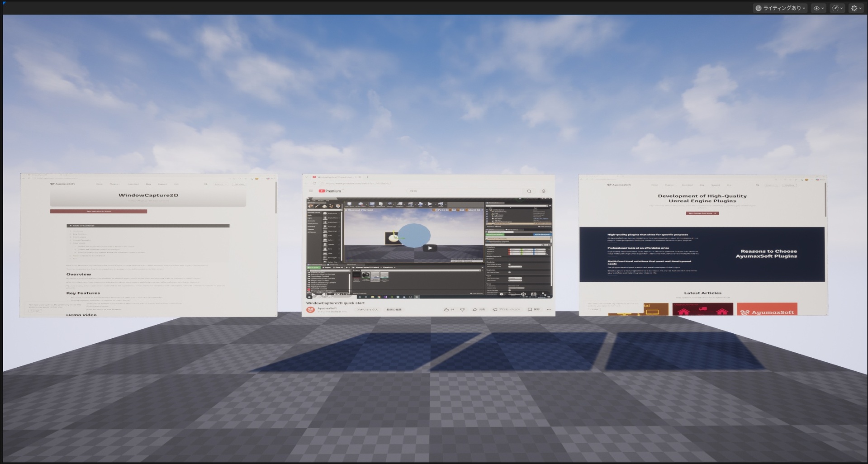Viewport: 868px width, 464px height.
Task: Click the 動画の編集 button
Action: point(394,309)
